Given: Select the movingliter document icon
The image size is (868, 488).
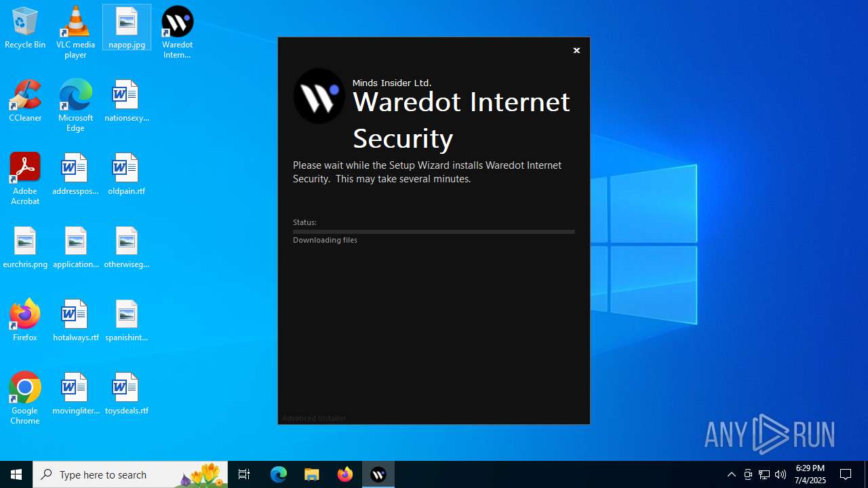Looking at the screenshot, I should tap(75, 394).
